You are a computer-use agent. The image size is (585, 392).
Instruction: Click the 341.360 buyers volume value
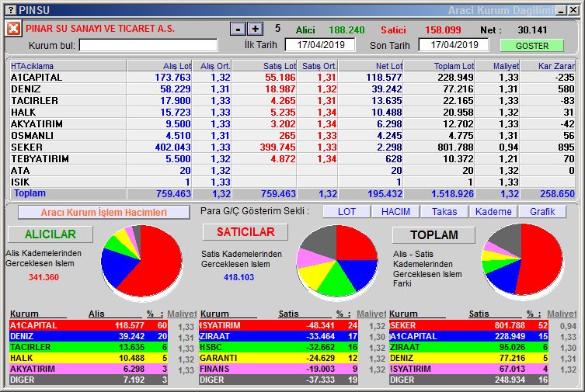[44, 277]
